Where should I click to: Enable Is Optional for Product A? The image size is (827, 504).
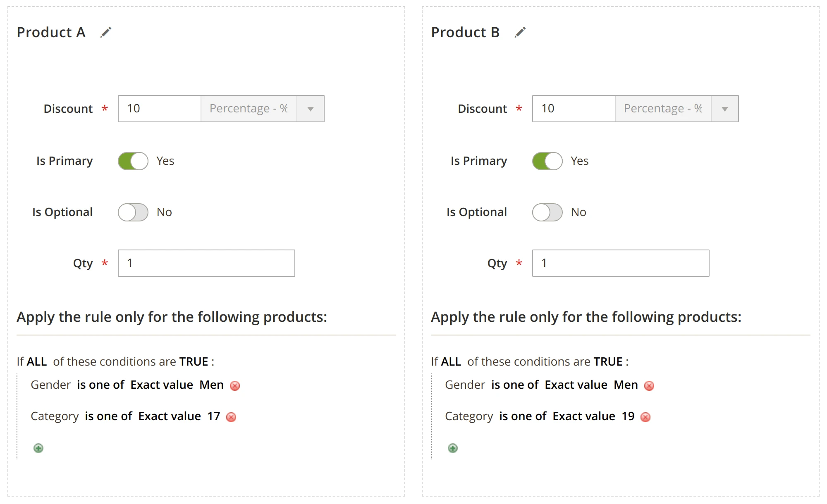[132, 212]
